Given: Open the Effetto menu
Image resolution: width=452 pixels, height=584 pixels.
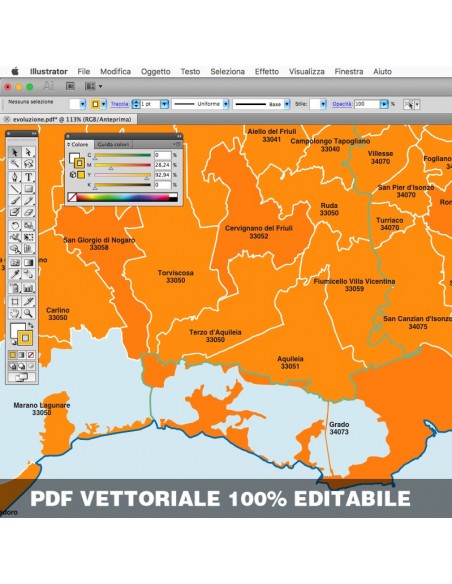Looking at the screenshot, I should 267,72.
